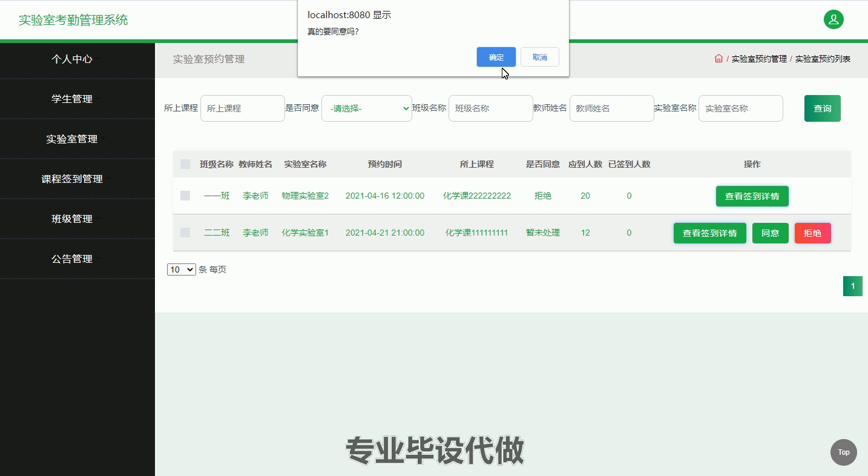Select the 2021-04-21 21:00:00 cell
This screenshot has height=476, width=868.
[x=385, y=233]
